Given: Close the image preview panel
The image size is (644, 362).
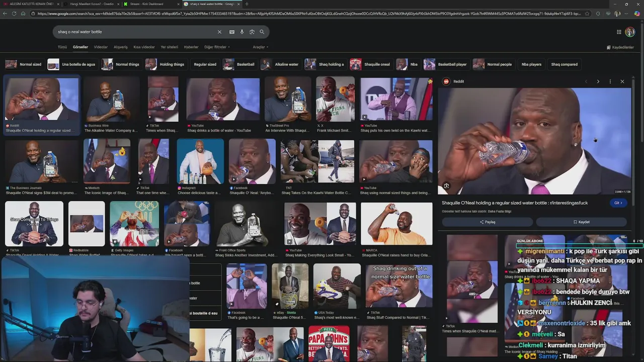Looking at the screenshot, I should point(622,81).
